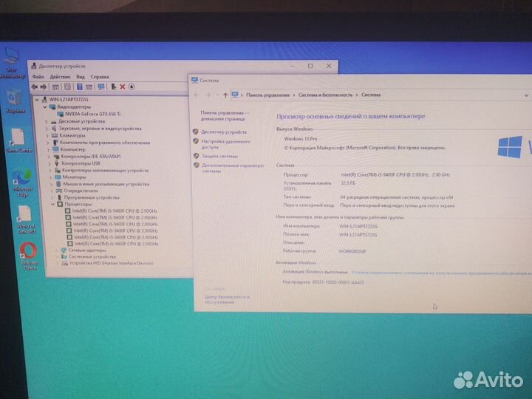Click the Диспетчер устройств link in sidebar

(225, 132)
